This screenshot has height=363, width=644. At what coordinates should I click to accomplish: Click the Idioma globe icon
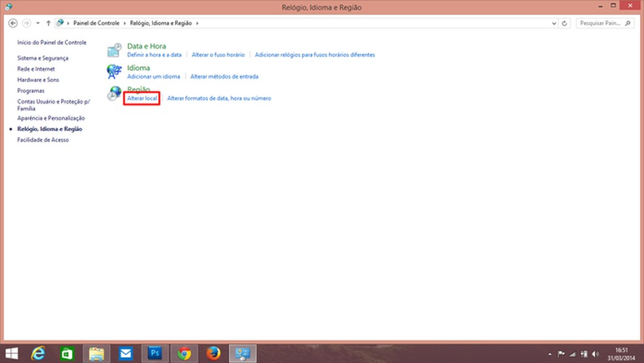click(114, 71)
